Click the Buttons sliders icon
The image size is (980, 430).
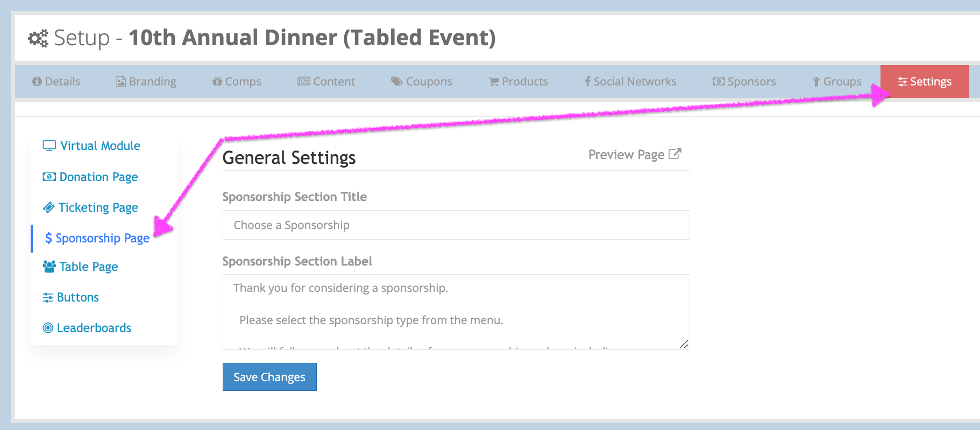point(48,297)
